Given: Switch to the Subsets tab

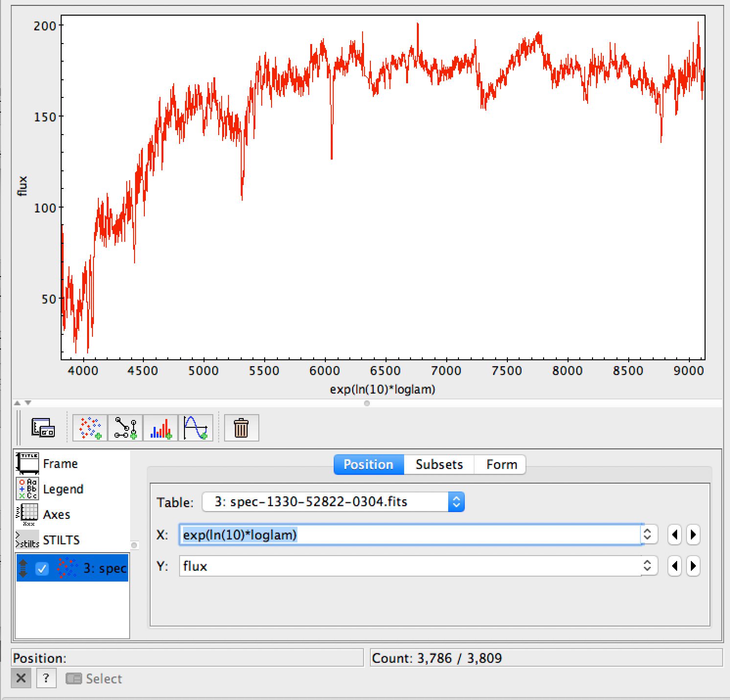Looking at the screenshot, I should point(439,465).
